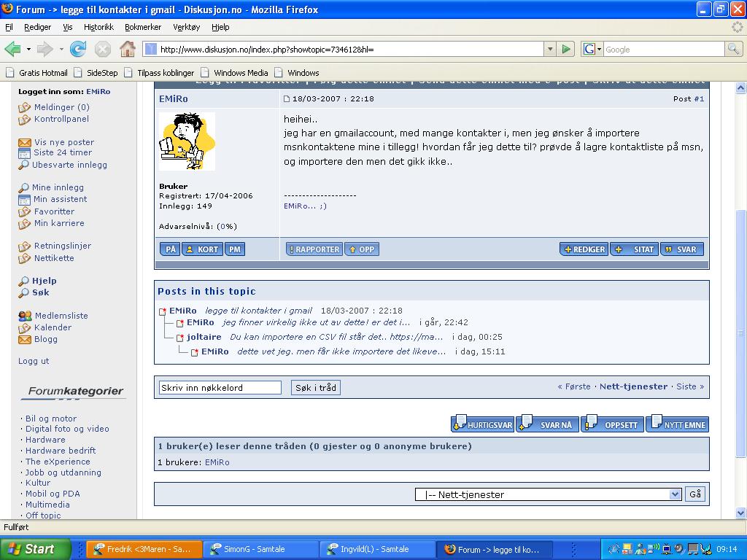This screenshot has height=560, width=747.
Task: Click the Meldinger (0) icon in sidebar
Action: point(24,108)
